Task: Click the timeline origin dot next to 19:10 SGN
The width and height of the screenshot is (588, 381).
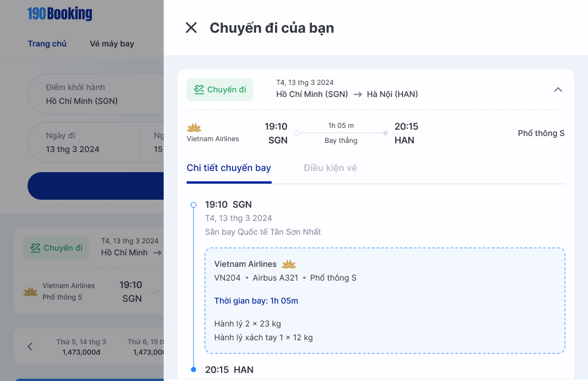Action: (192, 204)
